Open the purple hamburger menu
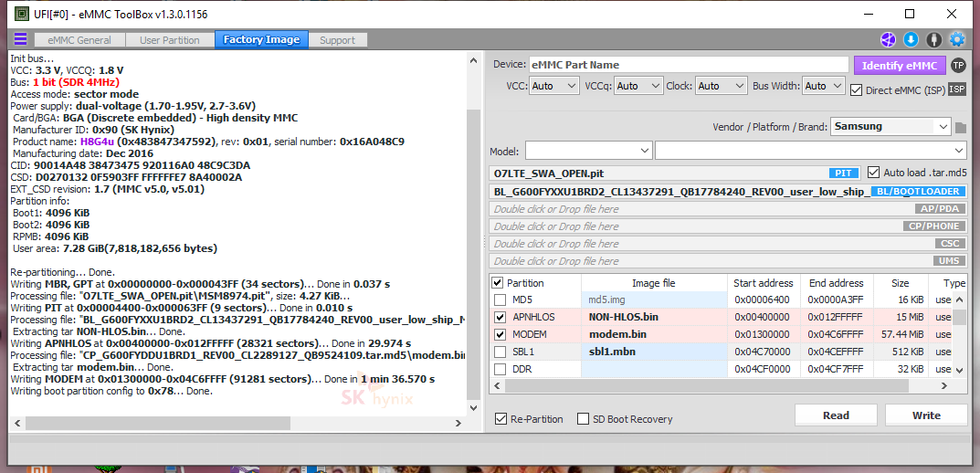Image resolution: width=980 pixels, height=473 pixels. 21,39
